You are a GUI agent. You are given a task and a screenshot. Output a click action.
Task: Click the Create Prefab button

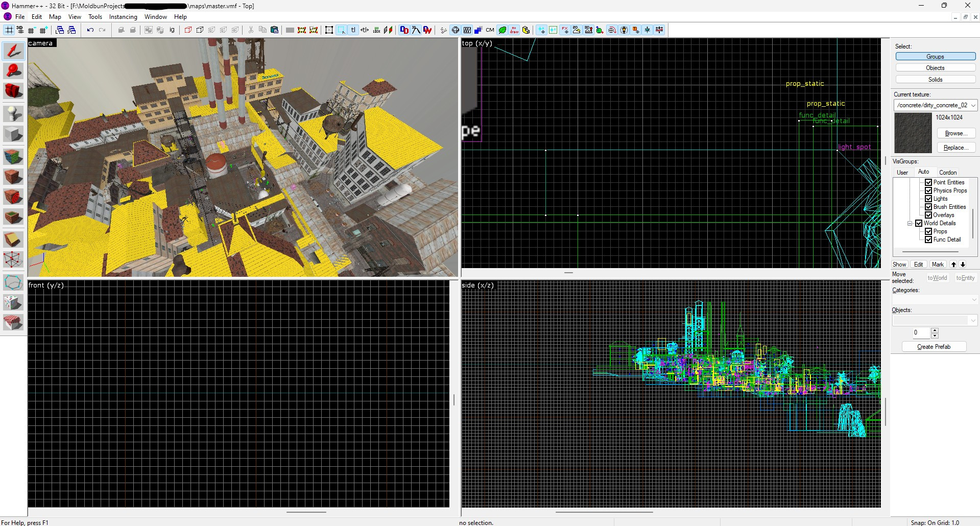pyautogui.click(x=934, y=347)
